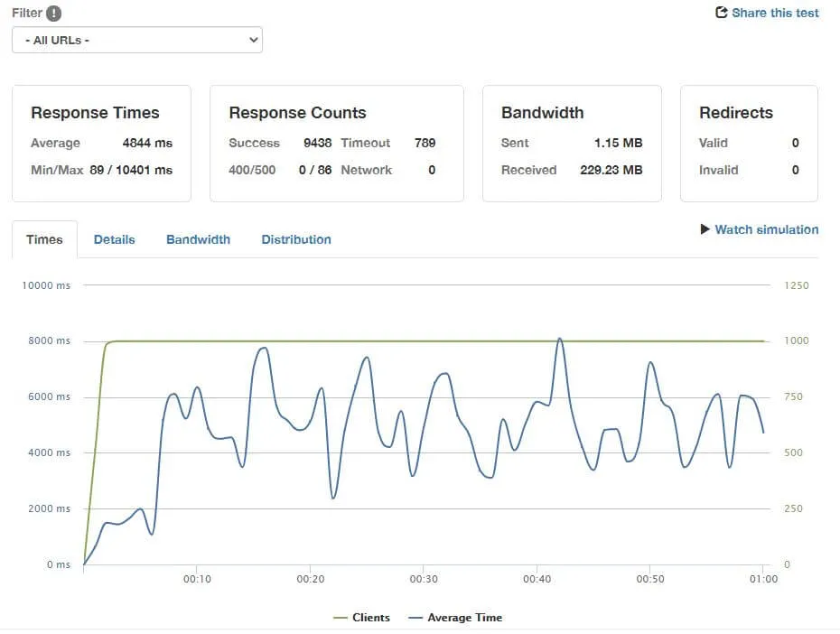Click the 1250 clients axis label
The height and width of the screenshot is (634, 840).
(796, 285)
